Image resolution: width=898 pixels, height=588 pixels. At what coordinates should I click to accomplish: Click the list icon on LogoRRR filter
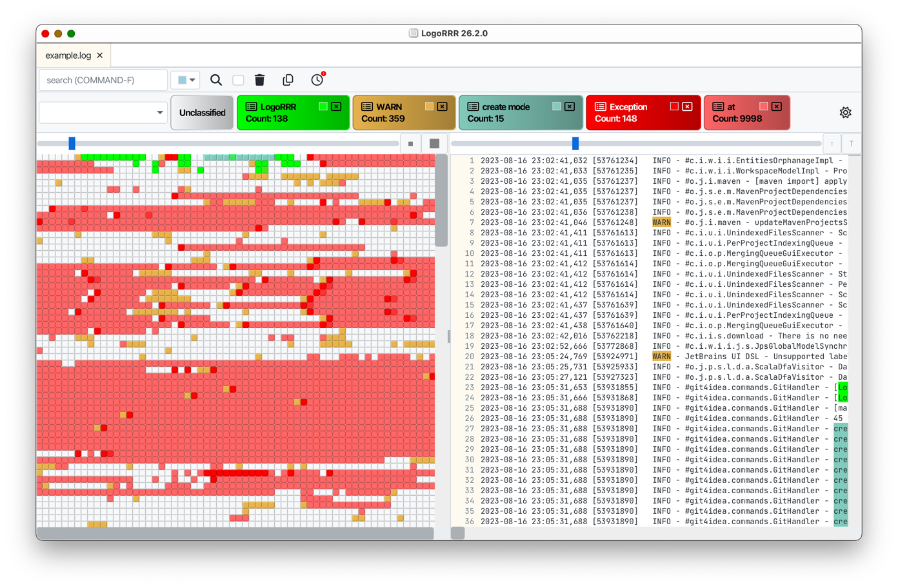click(x=252, y=106)
